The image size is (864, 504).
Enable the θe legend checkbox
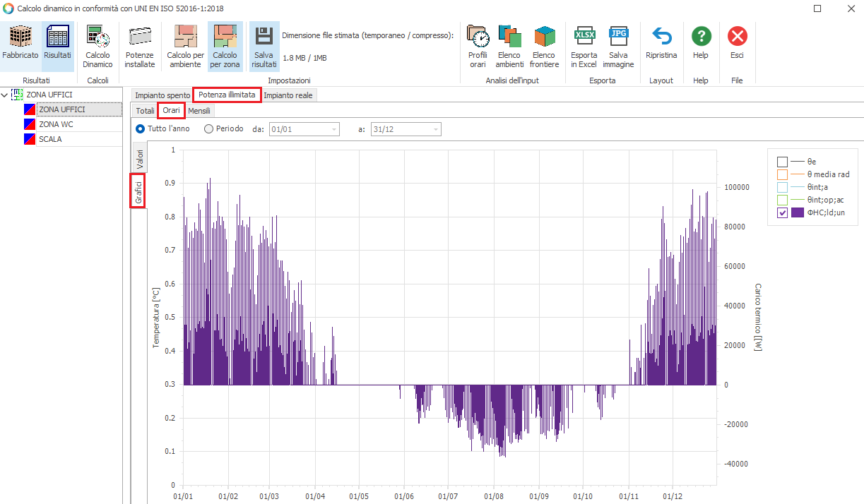point(782,162)
